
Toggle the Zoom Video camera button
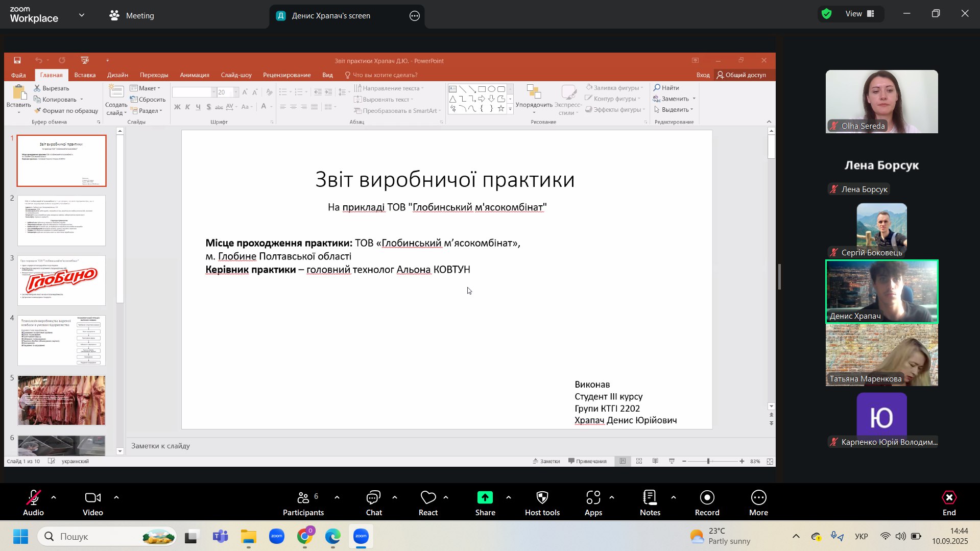click(x=92, y=503)
